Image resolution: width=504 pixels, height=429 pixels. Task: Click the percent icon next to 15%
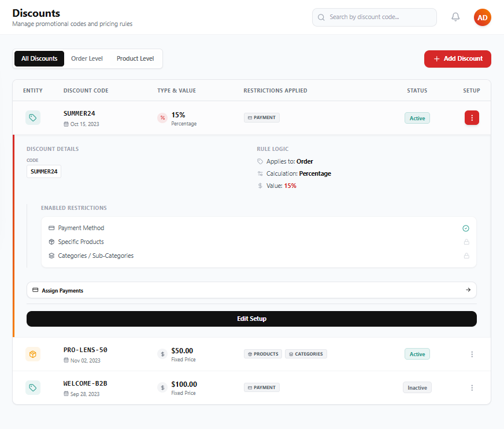pos(162,118)
